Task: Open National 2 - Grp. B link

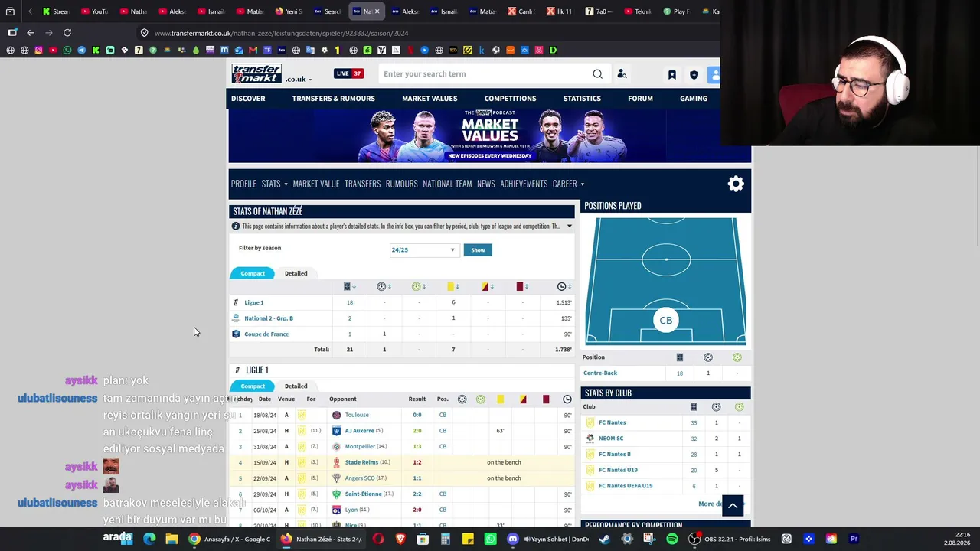Action: coord(269,318)
